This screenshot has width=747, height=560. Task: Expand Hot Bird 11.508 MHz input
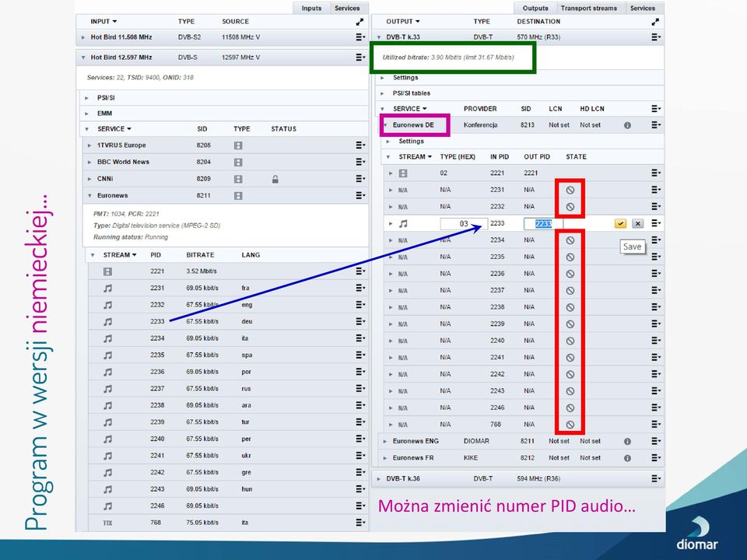point(83,37)
